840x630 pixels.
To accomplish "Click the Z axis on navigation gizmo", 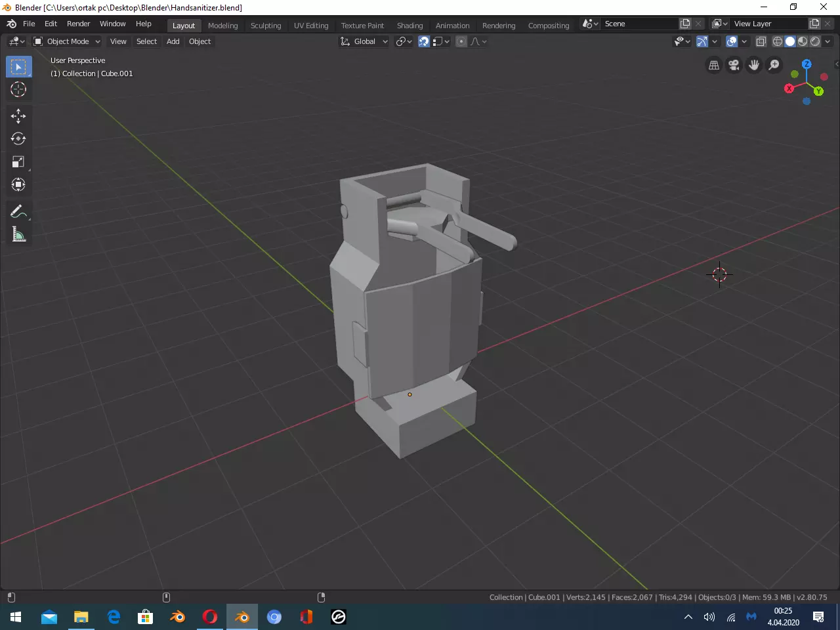I will pyautogui.click(x=807, y=64).
